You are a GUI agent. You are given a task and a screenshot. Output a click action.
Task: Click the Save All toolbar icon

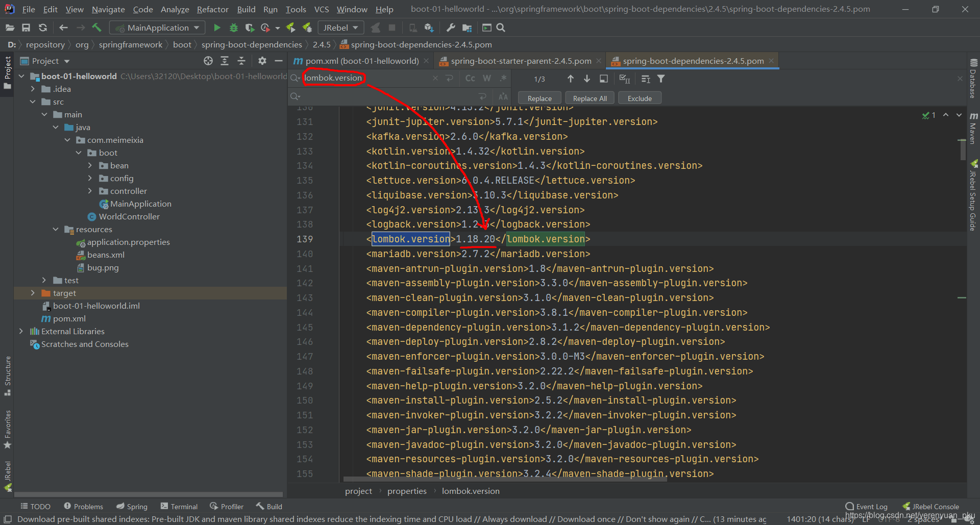(x=26, y=28)
